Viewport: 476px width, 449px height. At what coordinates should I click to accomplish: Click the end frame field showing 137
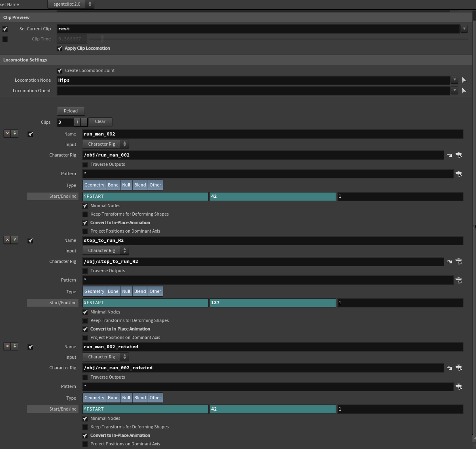[273, 303]
